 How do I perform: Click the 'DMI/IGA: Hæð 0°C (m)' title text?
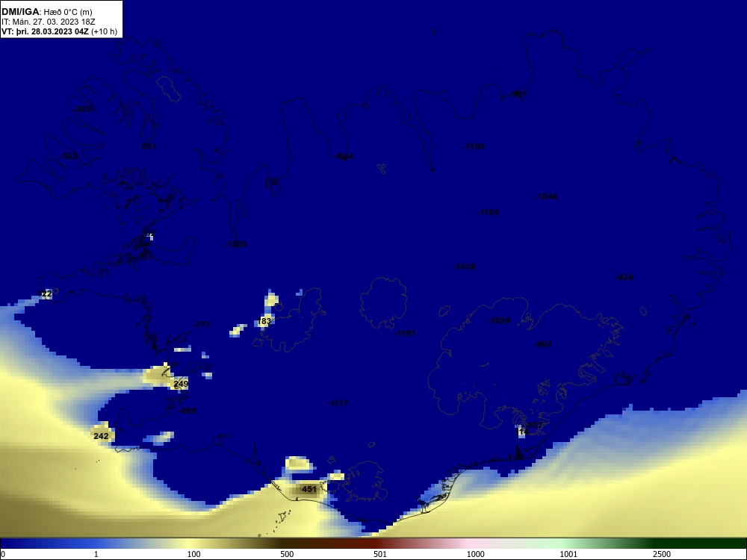pyautogui.click(x=47, y=12)
